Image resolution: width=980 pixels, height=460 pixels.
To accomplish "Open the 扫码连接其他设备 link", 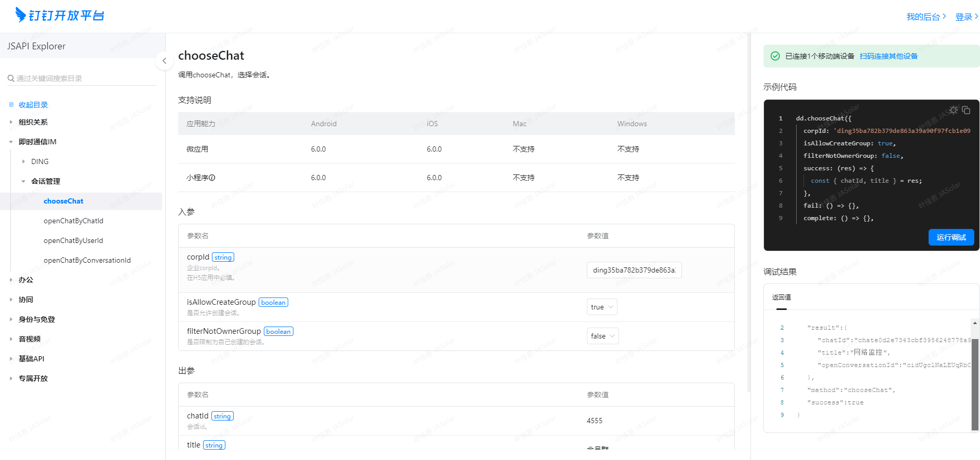I will [x=888, y=56].
